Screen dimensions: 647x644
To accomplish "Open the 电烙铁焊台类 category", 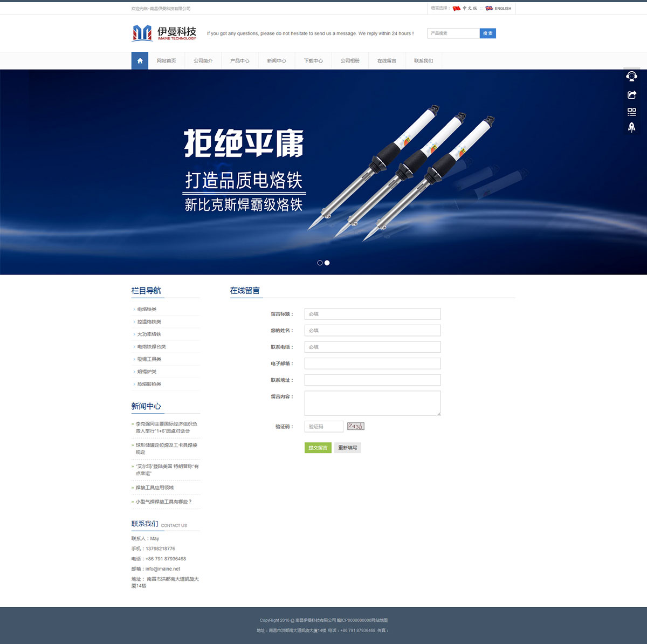I will tap(152, 346).
